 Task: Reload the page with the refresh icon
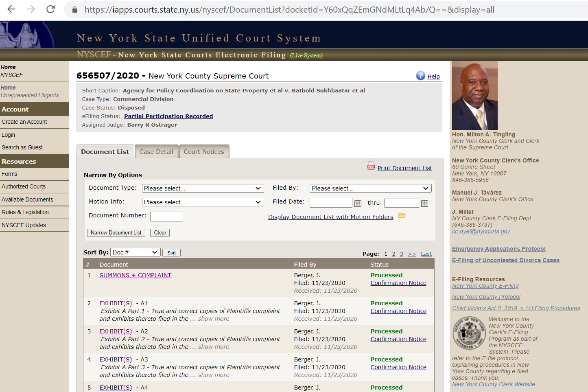coord(50,9)
